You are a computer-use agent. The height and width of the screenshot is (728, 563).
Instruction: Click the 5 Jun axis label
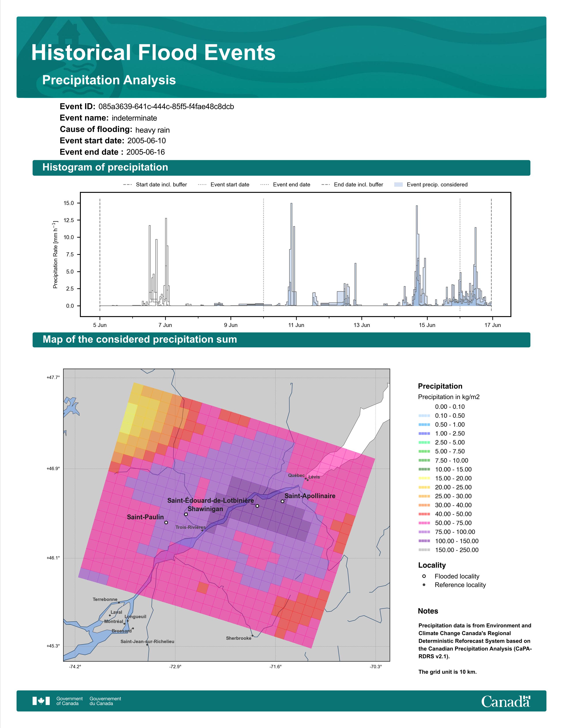pyautogui.click(x=100, y=325)
